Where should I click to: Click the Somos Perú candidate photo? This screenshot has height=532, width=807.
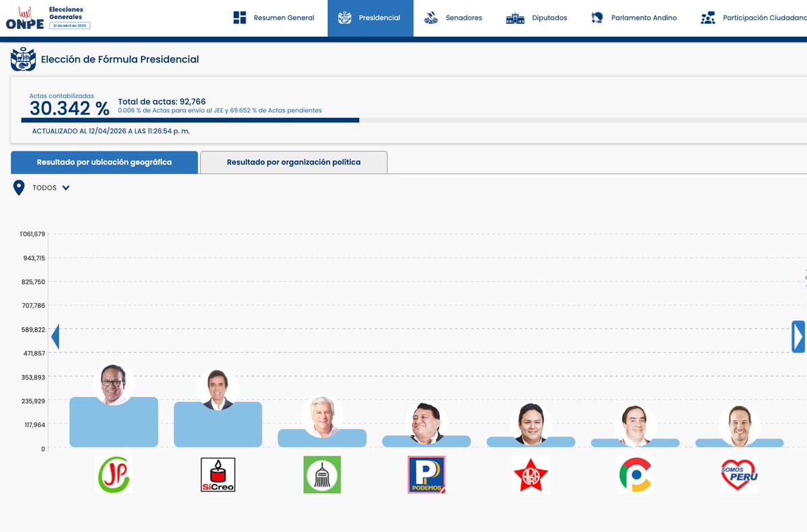739,426
